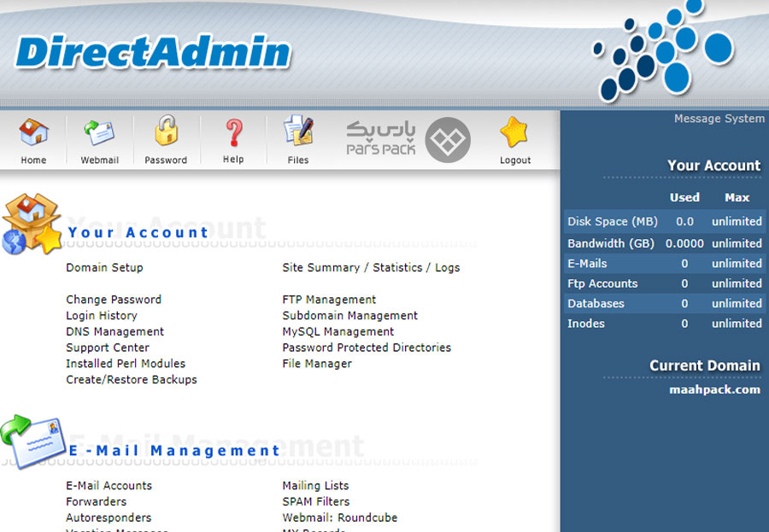Screen dimensions: 769x532
Task: Open the Message System link
Action: pyautogui.click(x=719, y=119)
